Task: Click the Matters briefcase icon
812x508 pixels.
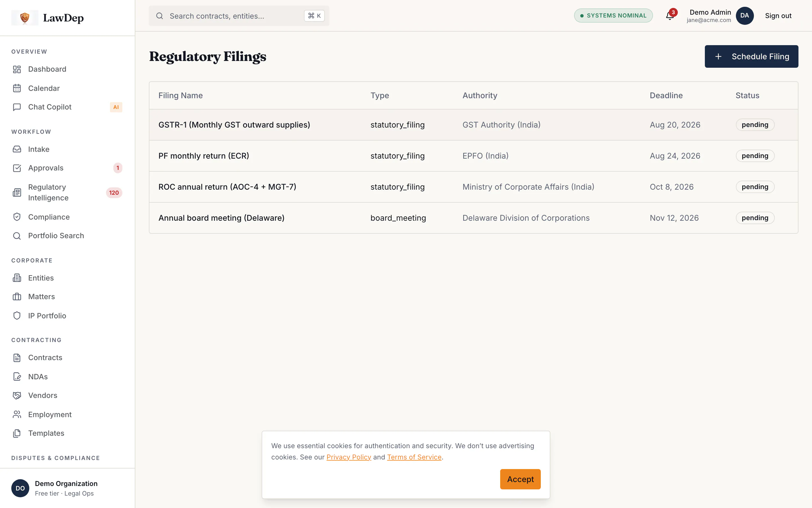Action: (x=17, y=297)
